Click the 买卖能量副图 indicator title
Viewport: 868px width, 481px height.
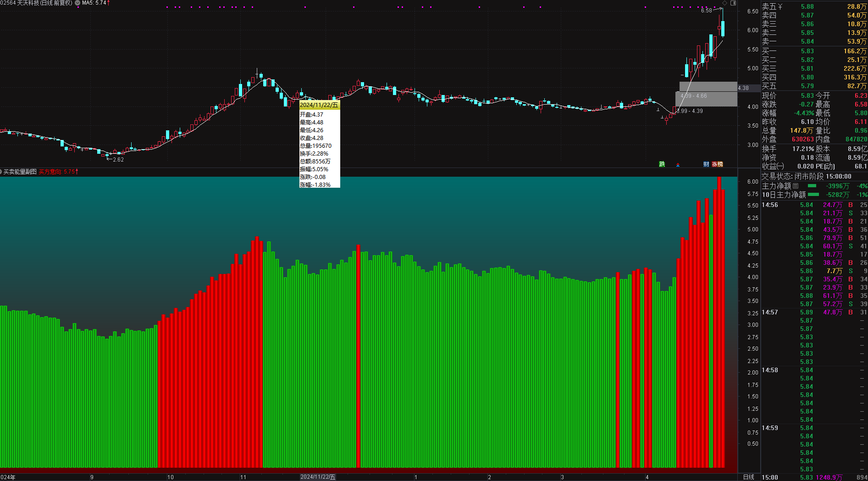pyautogui.click(x=20, y=172)
